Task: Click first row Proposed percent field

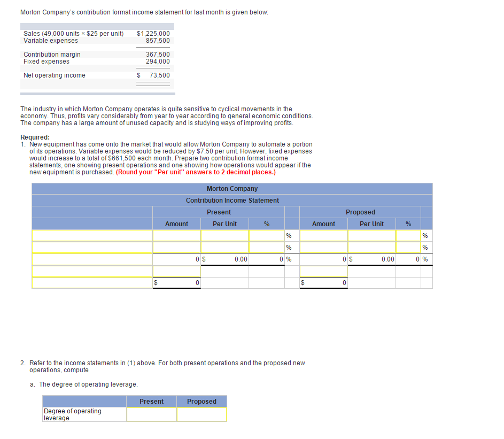Action: pyautogui.click(x=408, y=236)
